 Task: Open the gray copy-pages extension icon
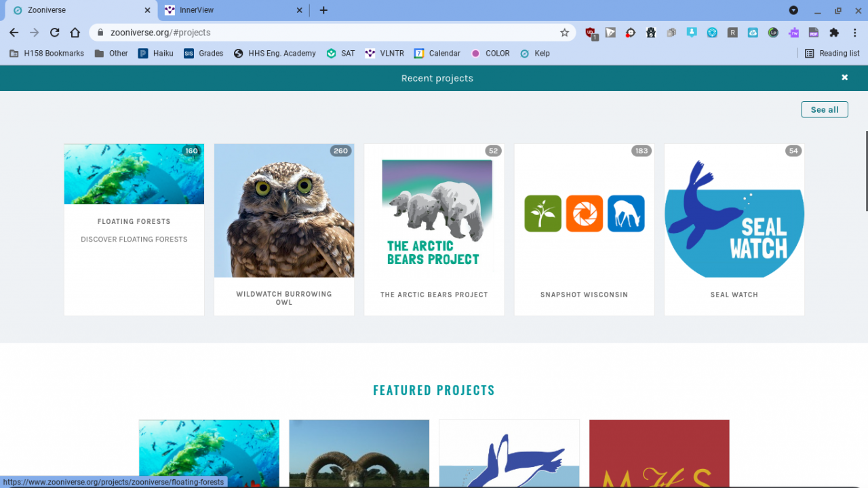click(x=671, y=33)
